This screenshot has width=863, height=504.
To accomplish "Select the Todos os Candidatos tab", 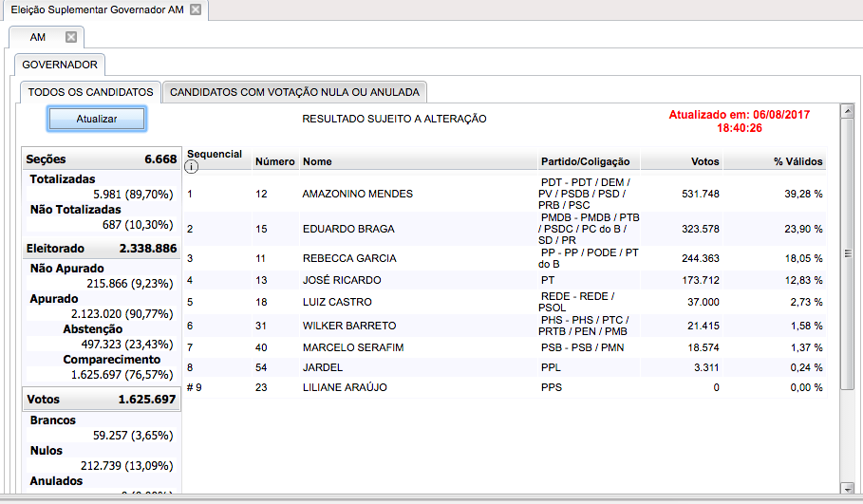I will (90, 92).
